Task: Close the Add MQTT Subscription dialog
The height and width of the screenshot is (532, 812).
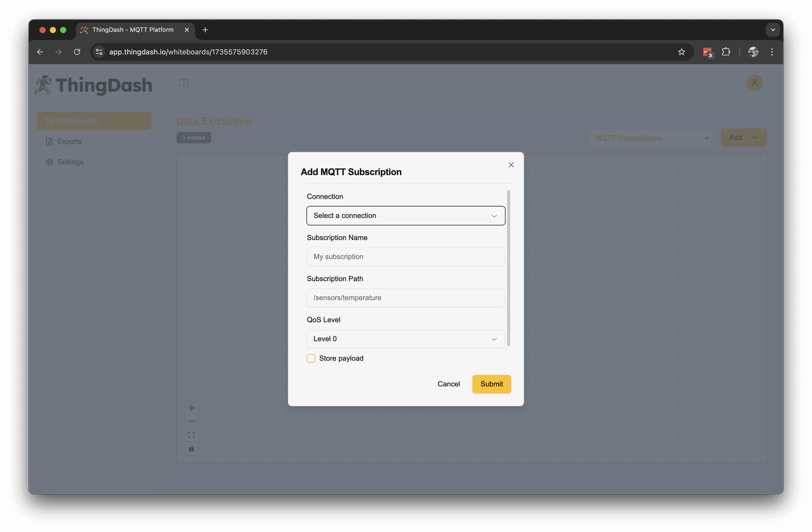Action: pos(511,165)
